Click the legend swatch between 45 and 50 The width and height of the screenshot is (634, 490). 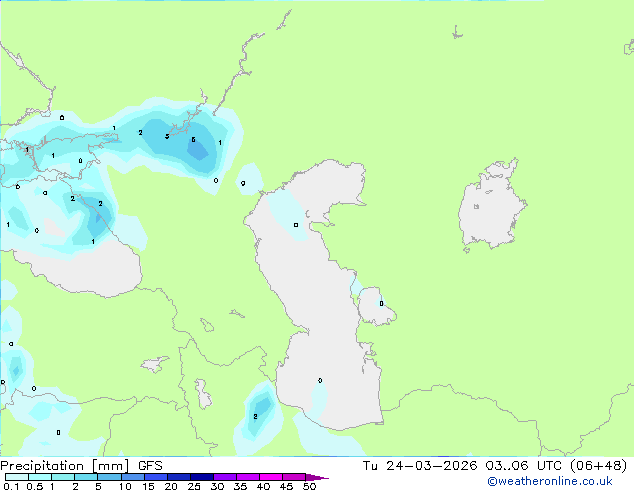pos(294,477)
